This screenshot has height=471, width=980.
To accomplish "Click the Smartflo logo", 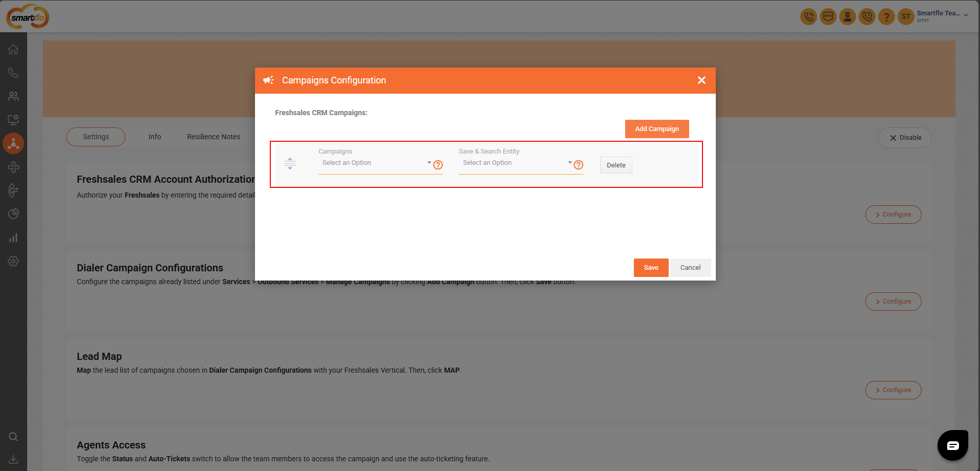I will click(x=28, y=17).
